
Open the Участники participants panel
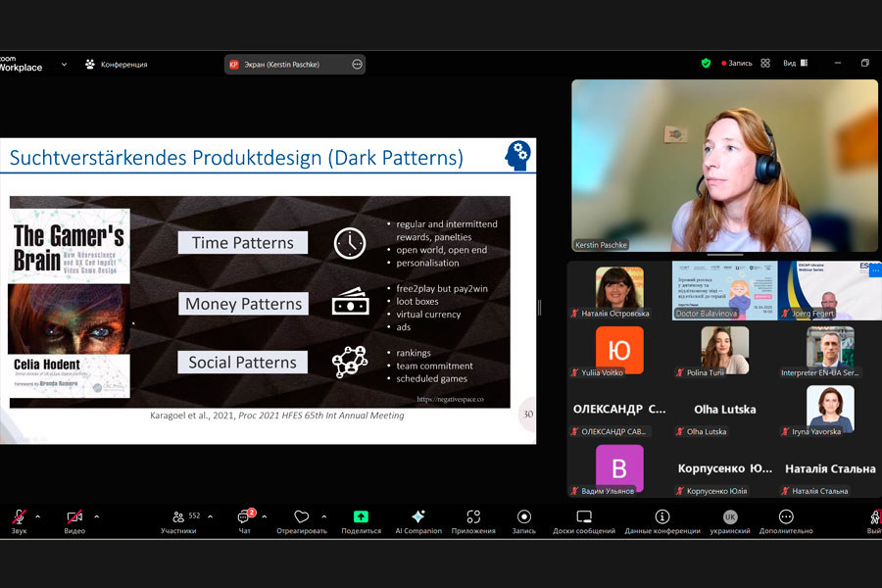pyautogui.click(x=178, y=518)
